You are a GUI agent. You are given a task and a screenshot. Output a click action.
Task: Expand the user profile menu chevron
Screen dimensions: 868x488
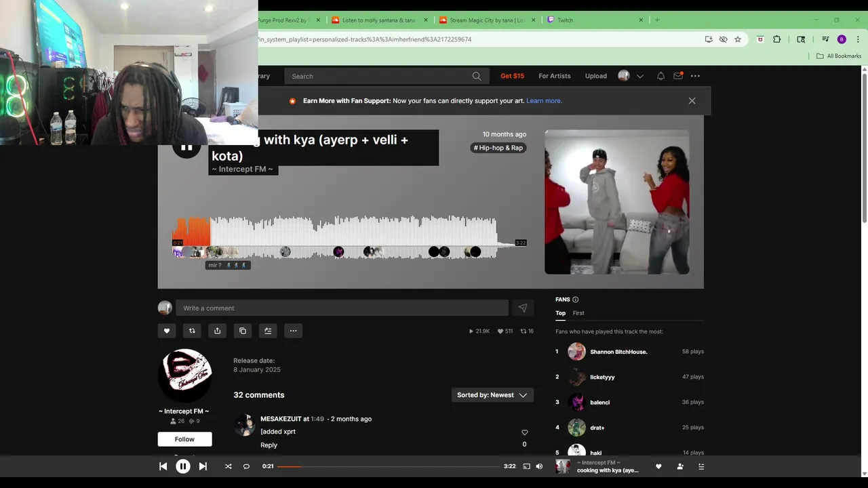[639, 76]
